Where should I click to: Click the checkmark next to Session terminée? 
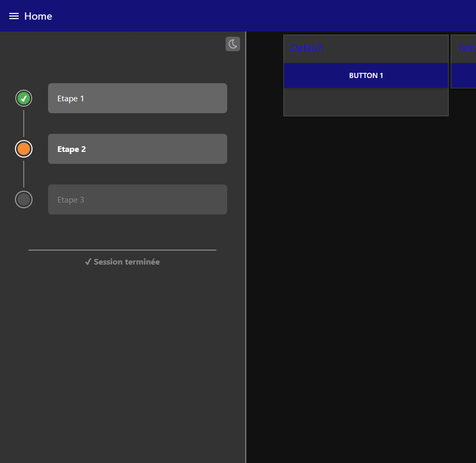point(88,261)
